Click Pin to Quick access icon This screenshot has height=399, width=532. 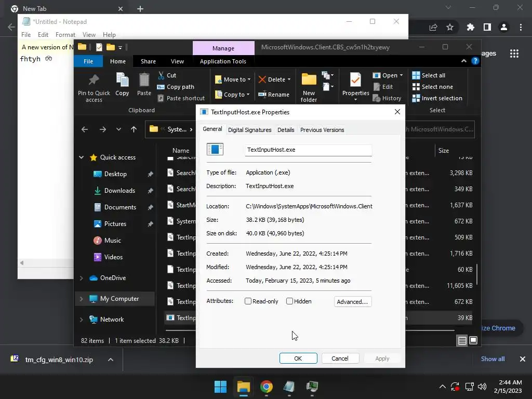click(x=94, y=80)
